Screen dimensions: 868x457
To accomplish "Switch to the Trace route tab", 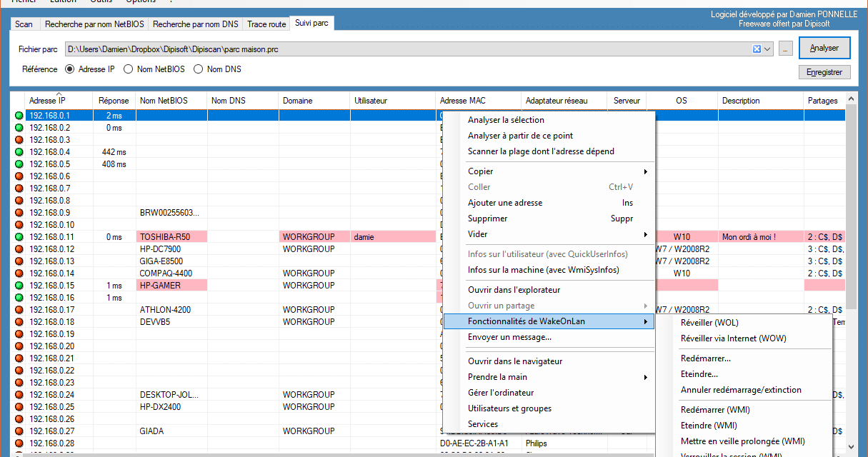I will point(266,24).
